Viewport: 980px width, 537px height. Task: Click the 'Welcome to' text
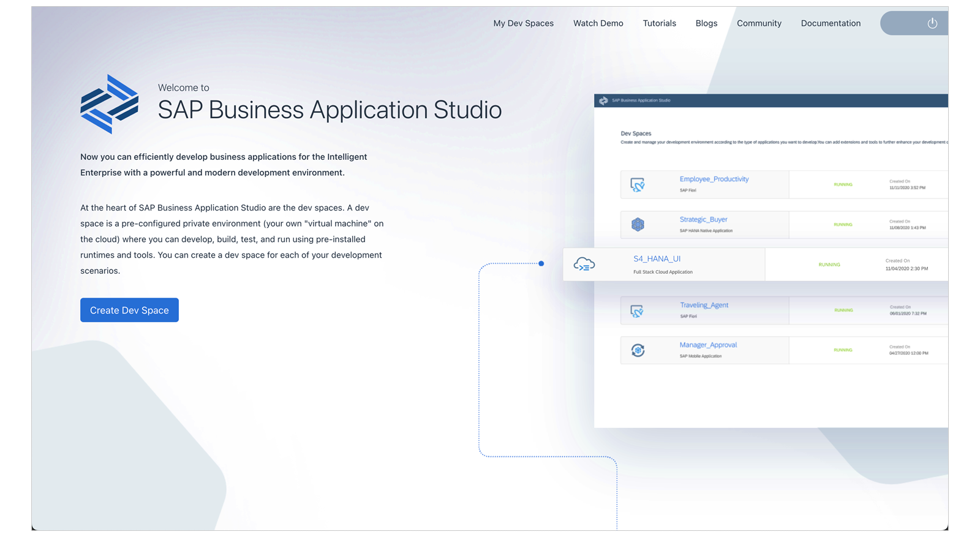184,88
